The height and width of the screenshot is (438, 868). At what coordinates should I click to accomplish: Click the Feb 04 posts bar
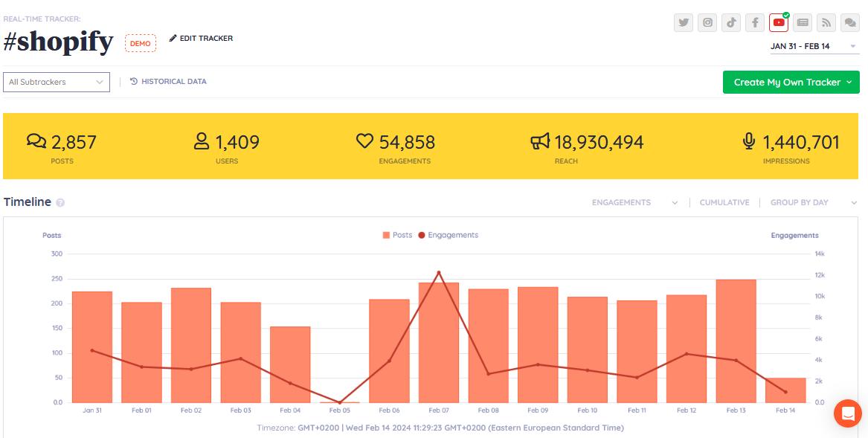pyautogui.click(x=290, y=365)
